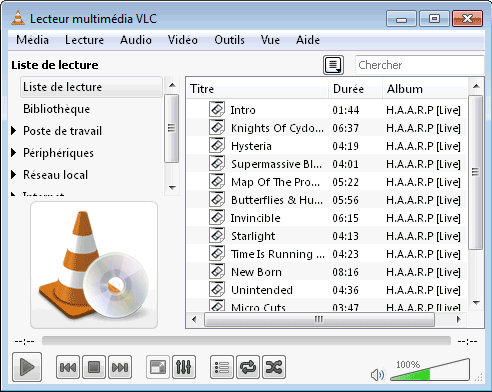Toggle fullscreen video mode
Image resolution: width=492 pixels, height=392 pixels.
[x=158, y=367]
